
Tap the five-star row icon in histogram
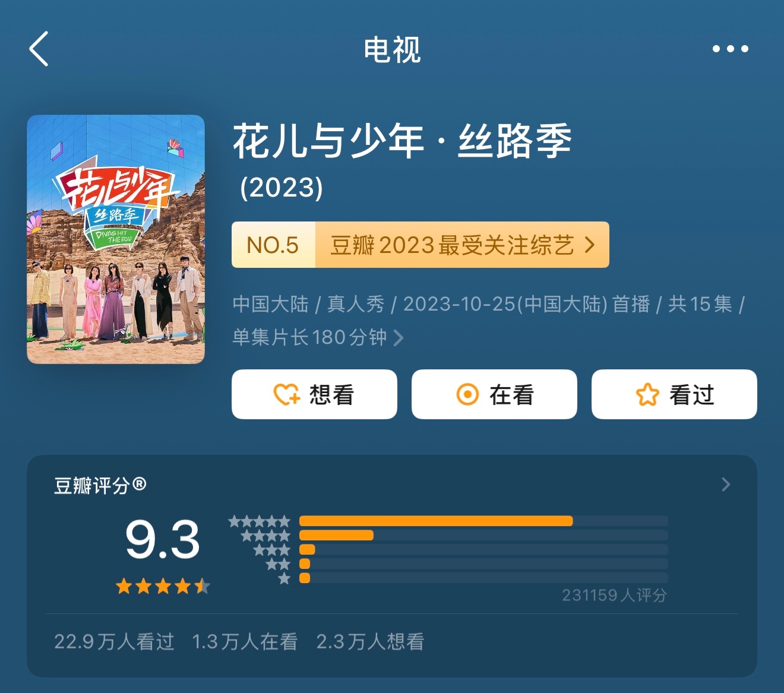point(260,521)
